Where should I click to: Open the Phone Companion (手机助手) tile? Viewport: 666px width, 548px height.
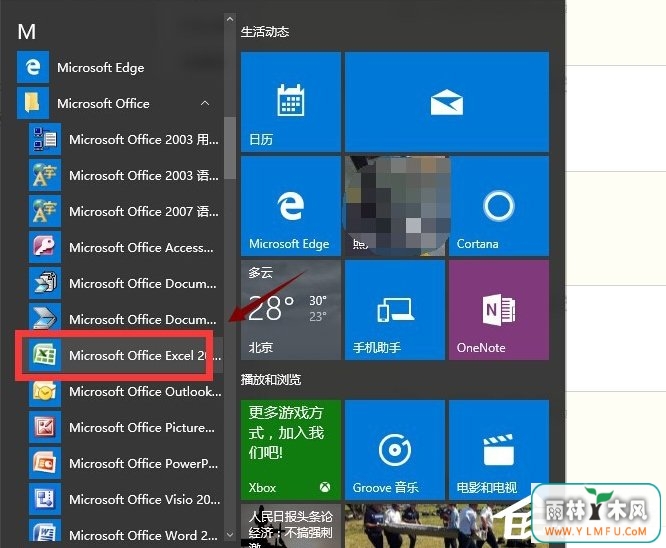[395, 310]
